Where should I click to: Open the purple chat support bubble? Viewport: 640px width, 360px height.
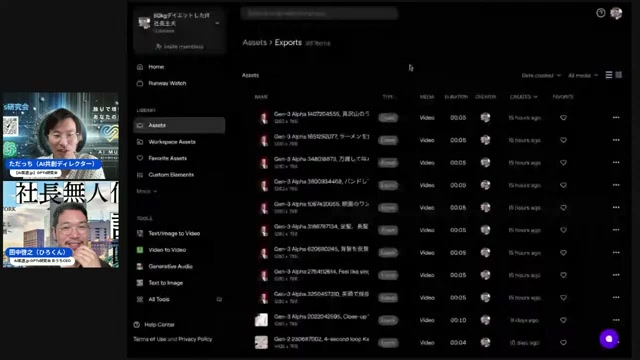[x=609, y=339]
